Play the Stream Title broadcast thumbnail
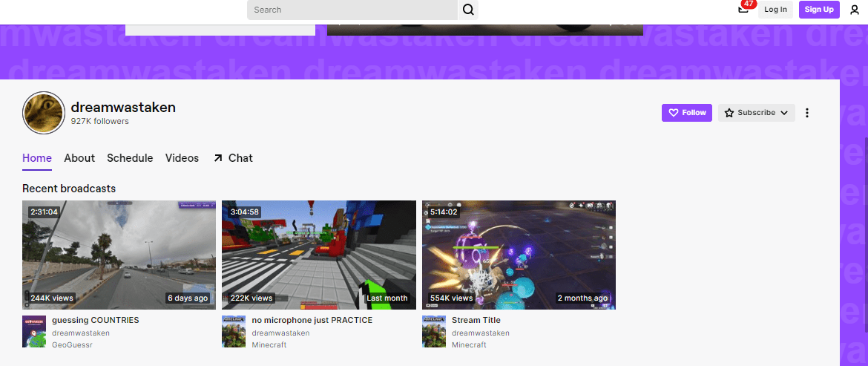The width and height of the screenshot is (868, 366). (519, 255)
